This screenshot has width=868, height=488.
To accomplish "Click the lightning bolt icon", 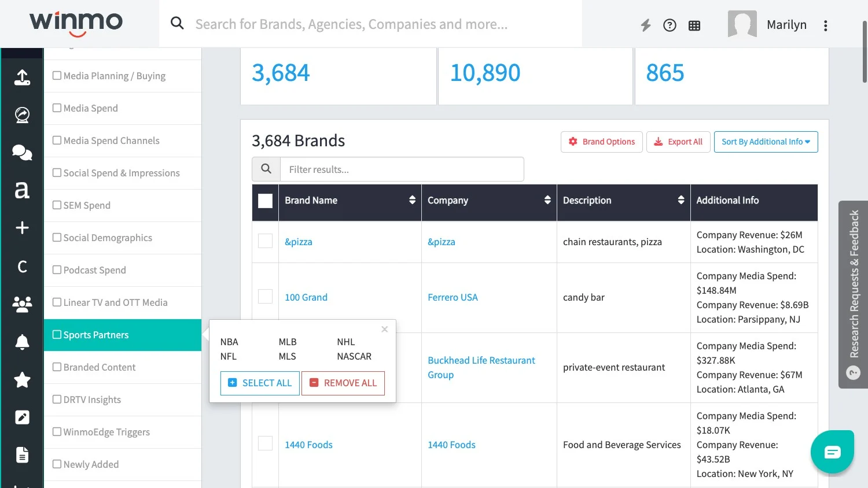I will (x=646, y=25).
